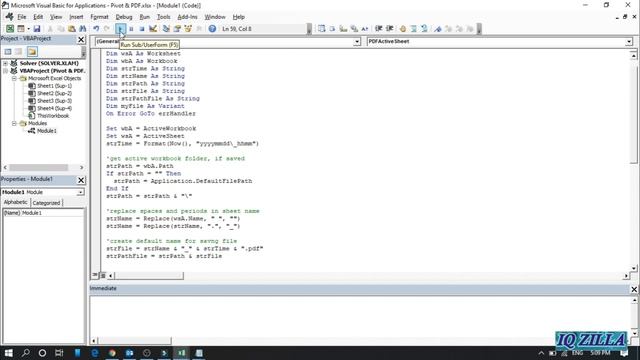
Task: Open the Add-Ins menu
Action: click(187, 17)
